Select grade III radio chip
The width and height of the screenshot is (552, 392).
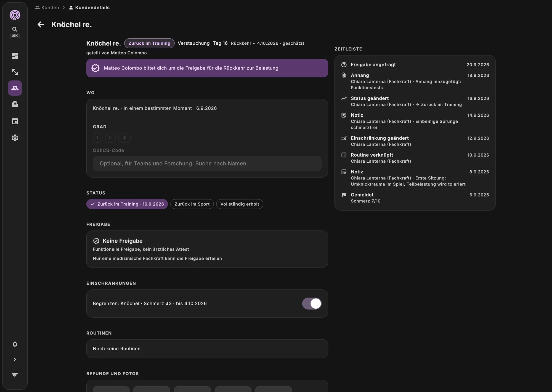click(124, 138)
